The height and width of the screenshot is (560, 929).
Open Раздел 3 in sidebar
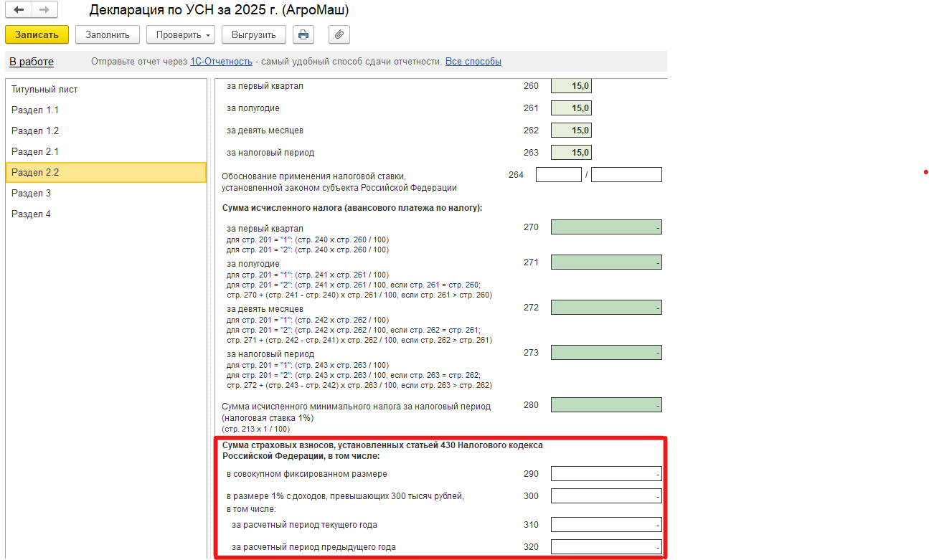(31, 194)
